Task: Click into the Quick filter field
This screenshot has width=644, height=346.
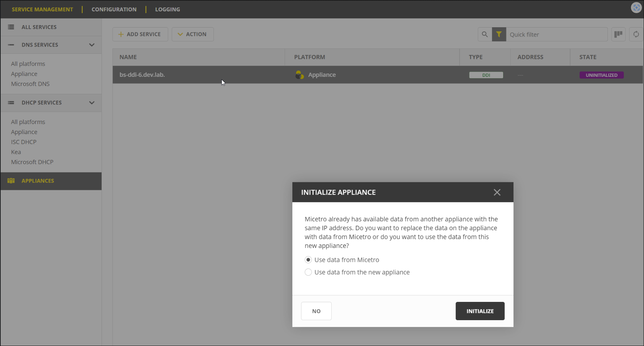Action: pos(556,34)
